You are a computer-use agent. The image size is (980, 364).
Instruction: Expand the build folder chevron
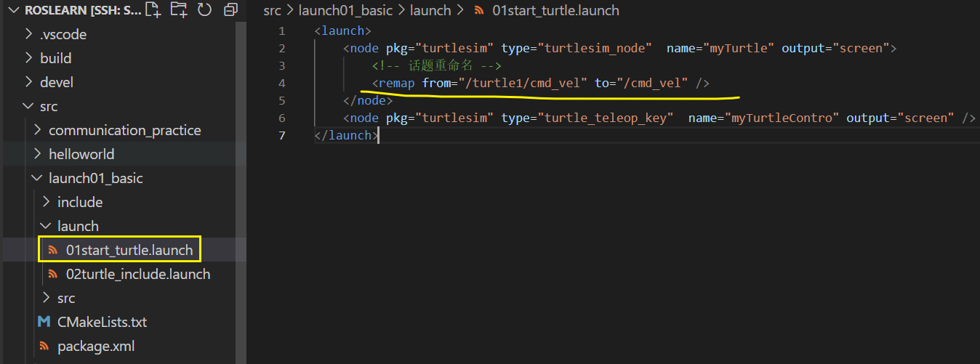coord(29,58)
